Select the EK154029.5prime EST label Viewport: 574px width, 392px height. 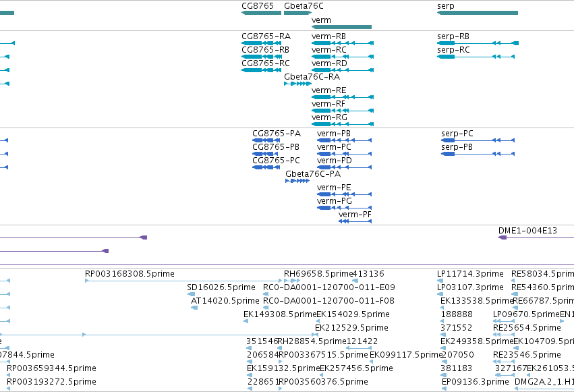(x=353, y=315)
